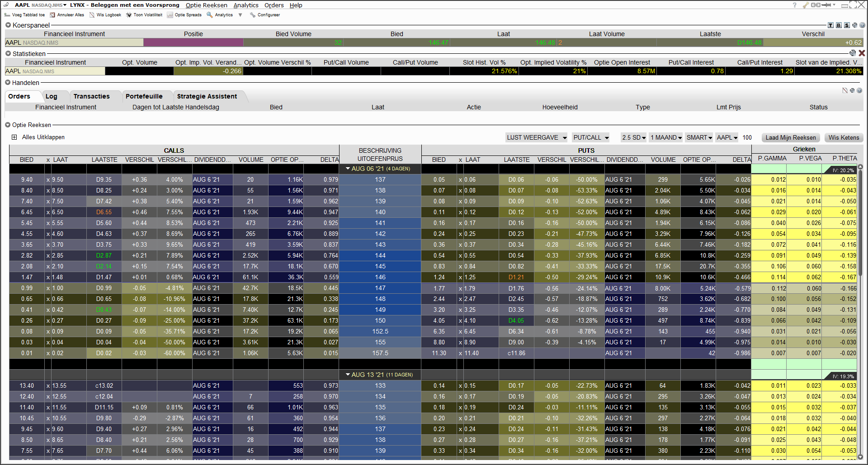This screenshot has height=465, width=868.
Task: Click the Wis Logboek clear log icon
Action: 92,15
